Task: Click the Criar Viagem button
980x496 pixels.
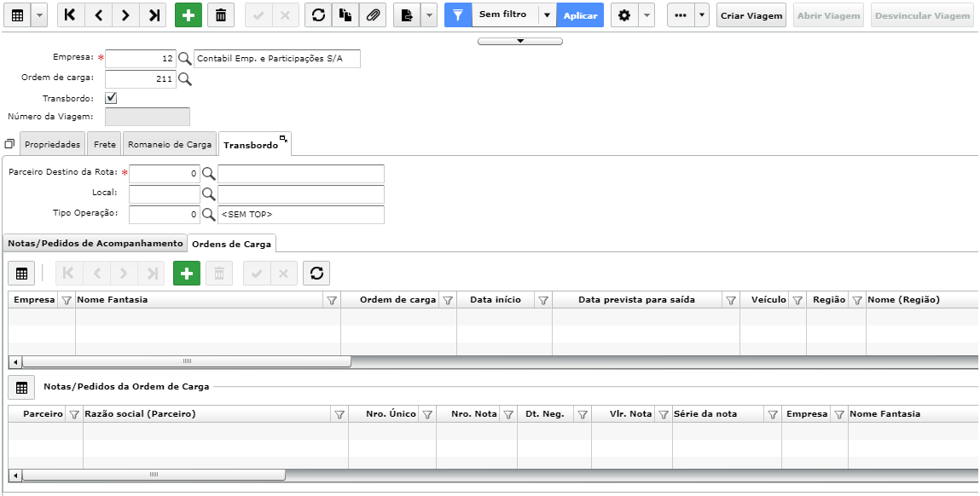Action: (751, 15)
